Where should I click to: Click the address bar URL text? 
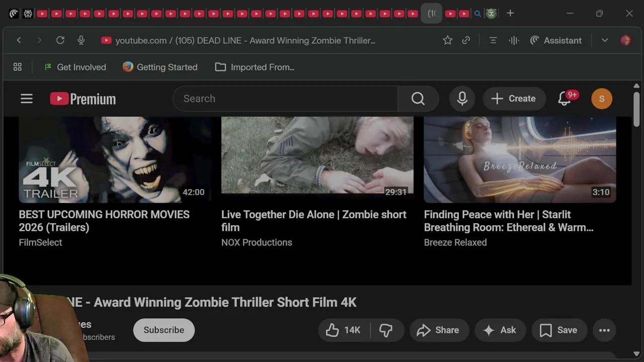coord(245,41)
